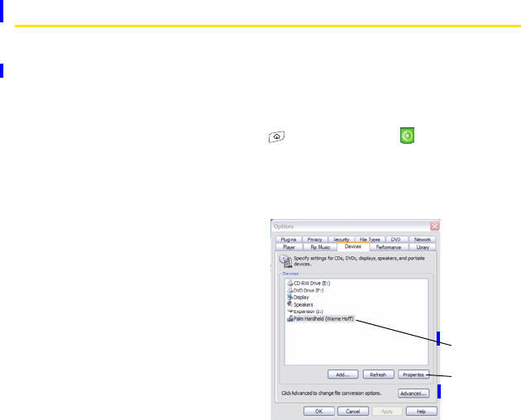The height and width of the screenshot is (420, 521).
Task: Go to the File Types tab
Action: [370, 239]
